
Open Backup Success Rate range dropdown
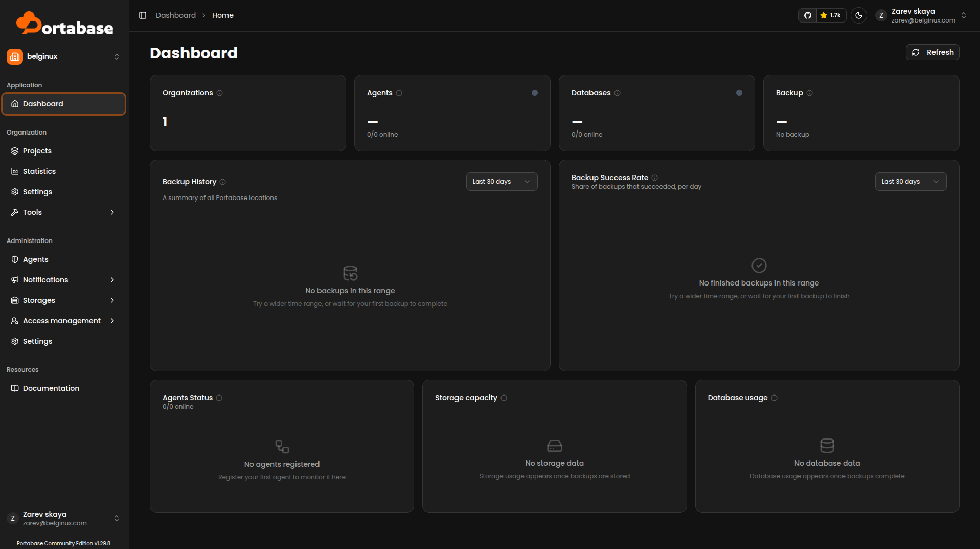(910, 182)
